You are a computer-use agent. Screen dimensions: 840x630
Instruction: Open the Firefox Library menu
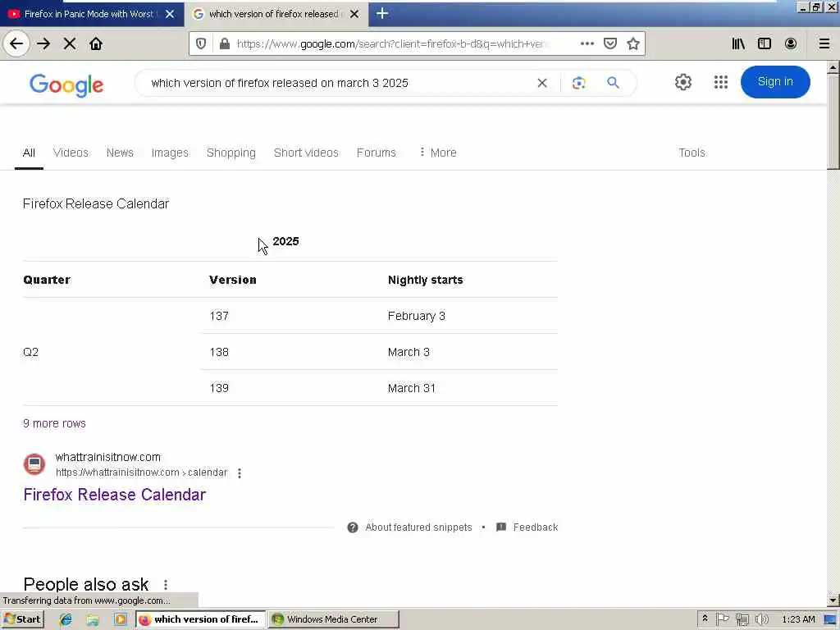tap(738, 43)
